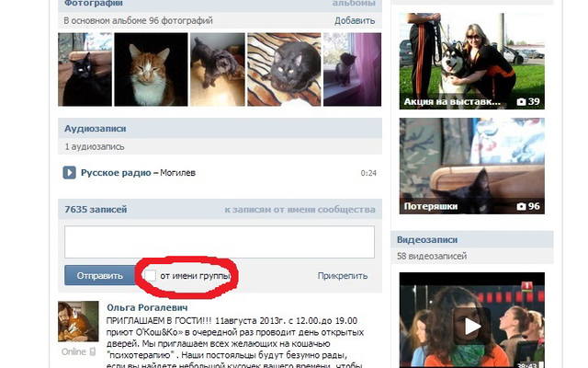Open the Прикрепить attachment menu
The height and width of the screenshot is (368, 588).
(343, 276)
